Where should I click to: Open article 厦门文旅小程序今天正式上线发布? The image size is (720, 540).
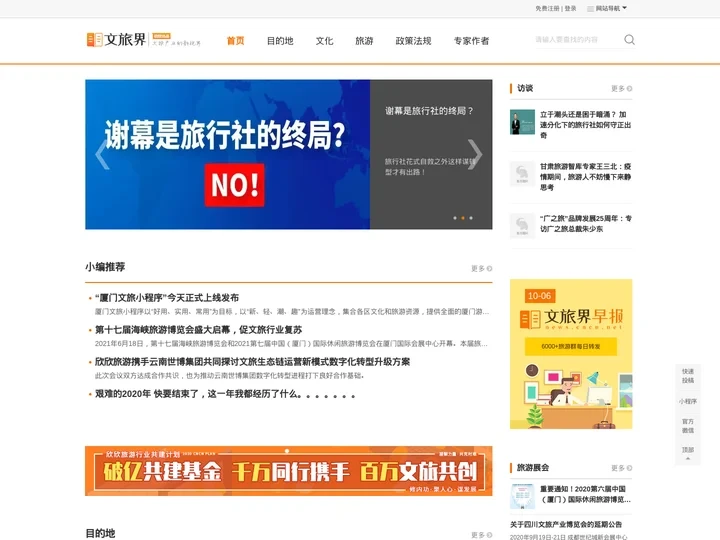click(167, 298)
